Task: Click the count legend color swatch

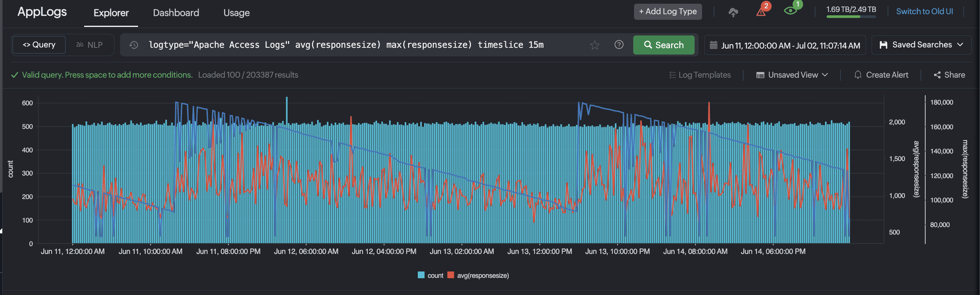Action: (x=421, y=275)
